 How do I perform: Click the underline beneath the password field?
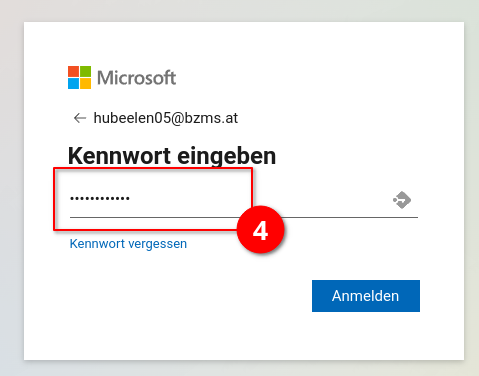[244, 217]
